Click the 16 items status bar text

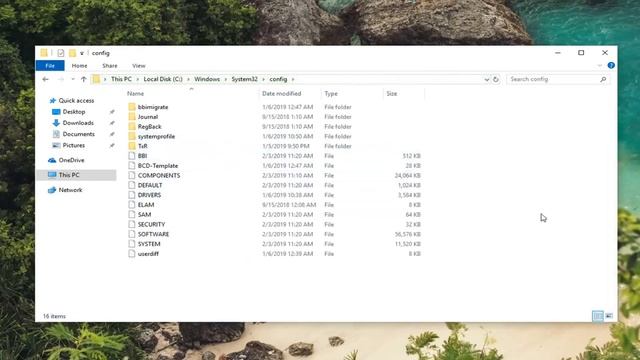click(54, 316)
